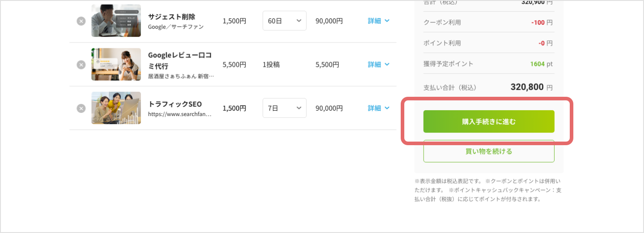Open the 60日 duration dropdown
The width and height of the screenshot is (644, 233).
coord(284,21)
